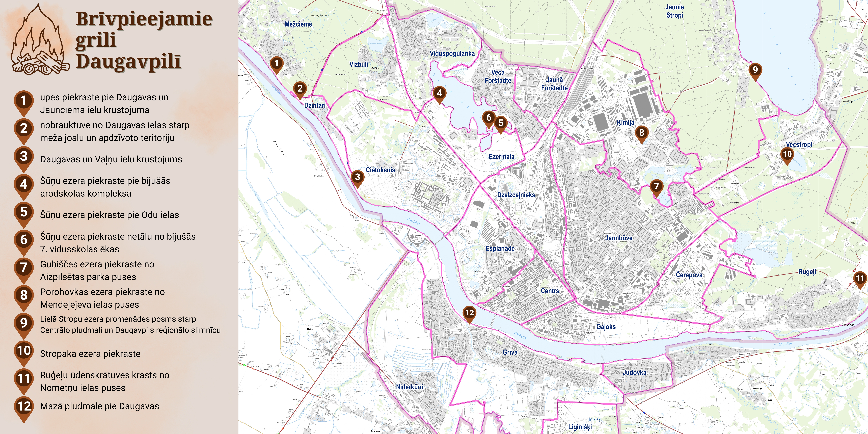
Task: Click the Ruģeļi district label
Action: (807, 272)
